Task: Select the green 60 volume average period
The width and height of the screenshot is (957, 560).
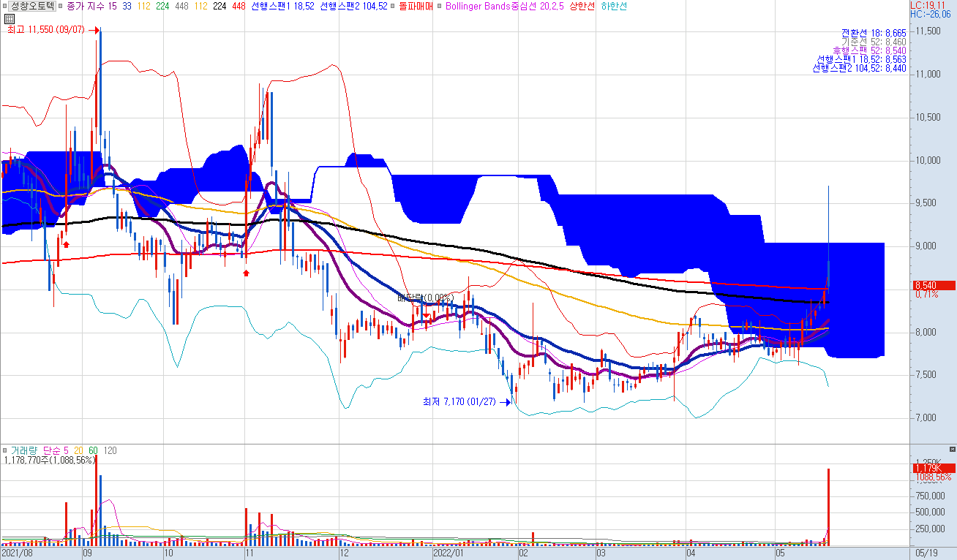Action: (x=93, y=450)
